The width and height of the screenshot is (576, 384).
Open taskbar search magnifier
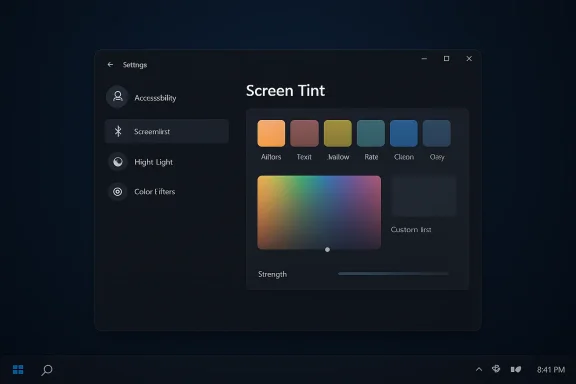coord(47,370)
